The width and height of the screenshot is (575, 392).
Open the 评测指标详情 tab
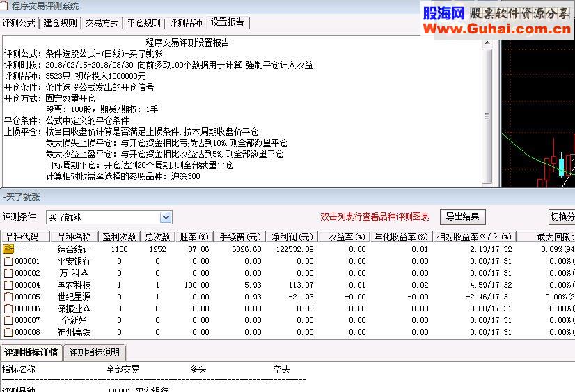coord(31,352)
